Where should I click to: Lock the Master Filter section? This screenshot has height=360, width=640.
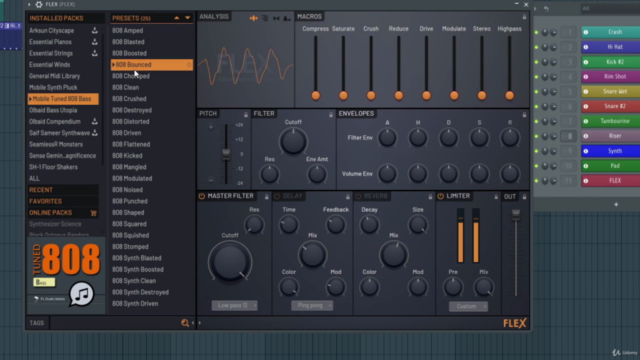point(267,197)
